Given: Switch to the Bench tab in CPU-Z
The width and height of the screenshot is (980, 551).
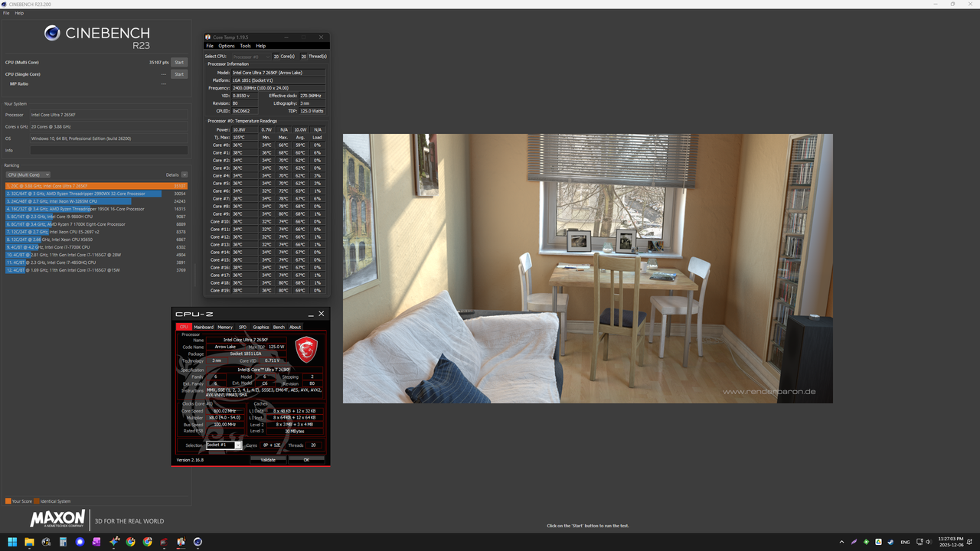Looking at the screenshot, I should click(x=279, y=327).
